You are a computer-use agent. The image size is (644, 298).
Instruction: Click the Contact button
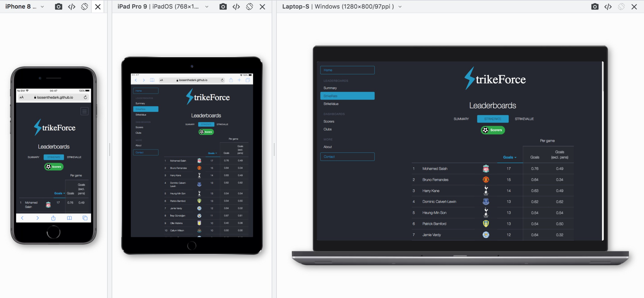click(x=347, y=157)
